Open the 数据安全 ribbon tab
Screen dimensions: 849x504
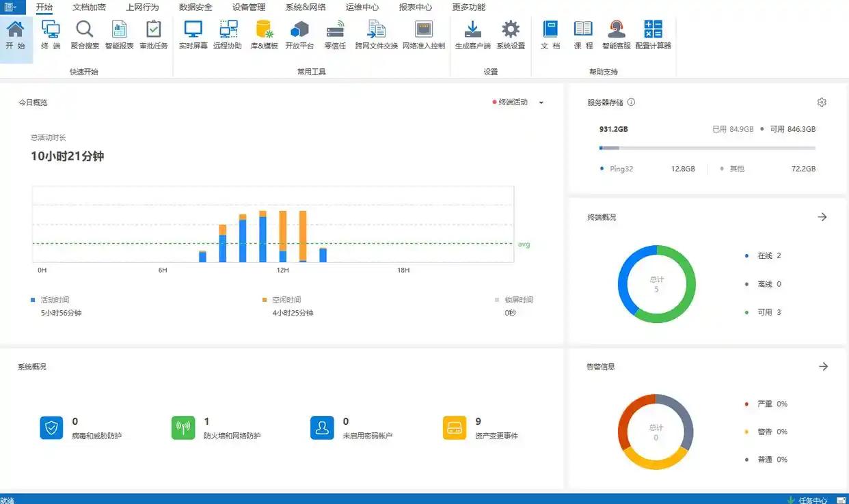[196, 8]
